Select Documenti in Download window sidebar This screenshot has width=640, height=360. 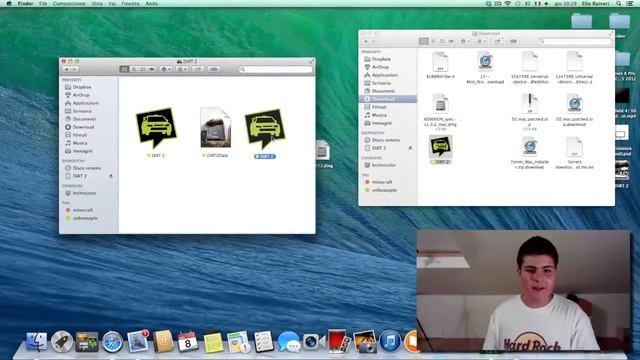(x=383, y=91)
